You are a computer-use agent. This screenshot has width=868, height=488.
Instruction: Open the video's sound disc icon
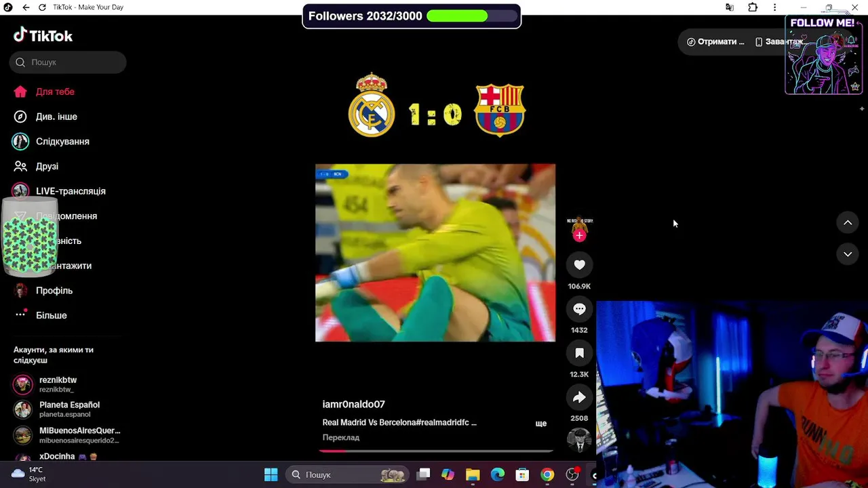[579, 440]
